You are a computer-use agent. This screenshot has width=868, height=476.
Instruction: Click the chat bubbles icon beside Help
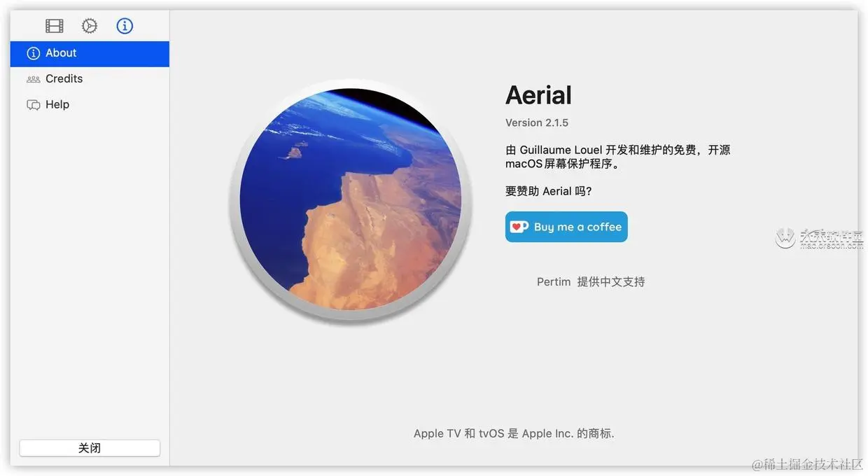tap(33, 105)
